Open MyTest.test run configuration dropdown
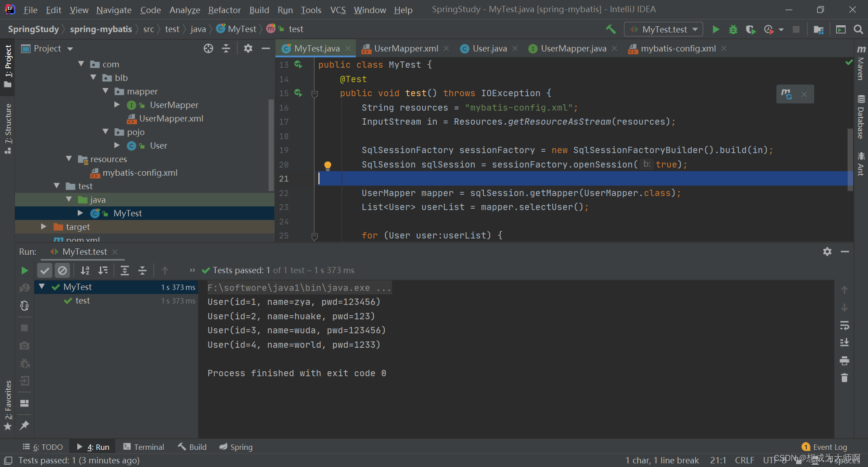Image resolution: width=868 pixels, height=467 pixels. click(664, 29)
